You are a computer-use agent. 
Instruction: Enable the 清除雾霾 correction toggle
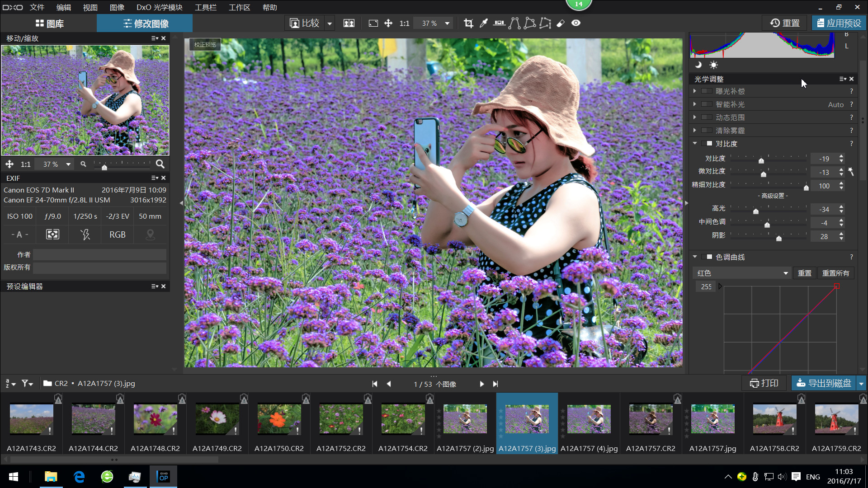coord(707,131)
